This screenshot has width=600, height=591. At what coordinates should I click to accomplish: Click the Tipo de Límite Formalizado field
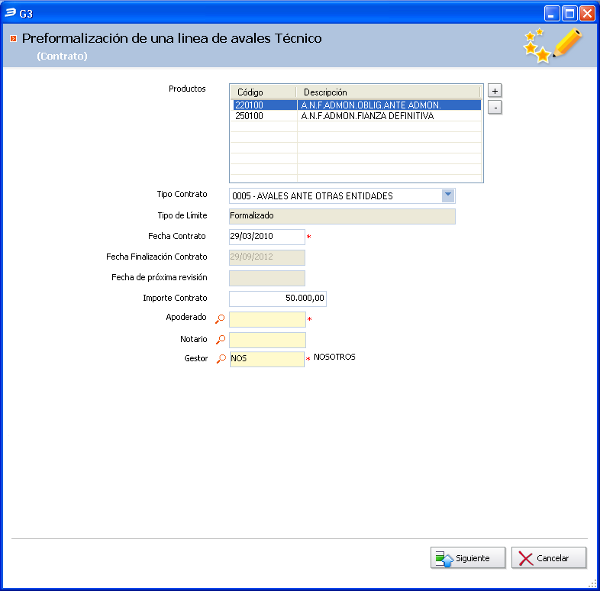[x=342, y=216]
